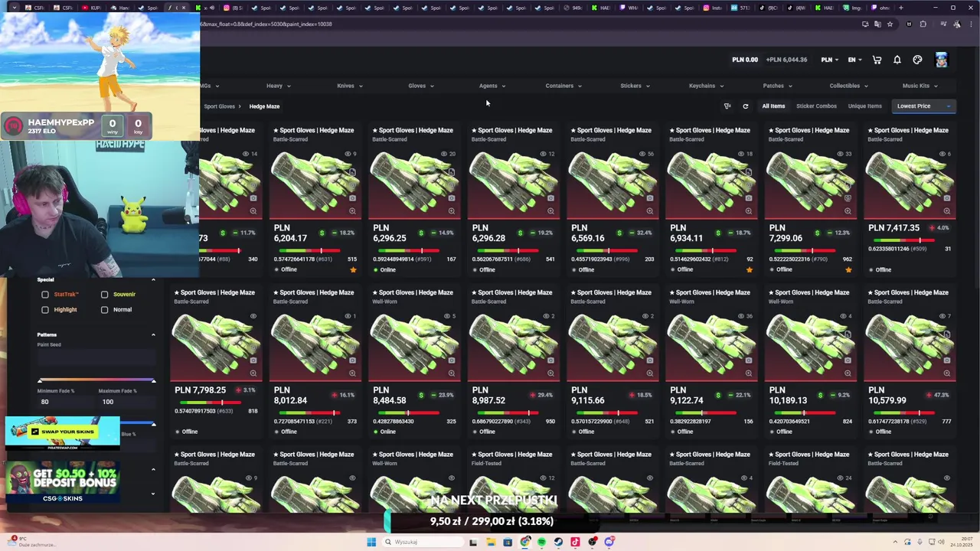Zoom the PLN 7,417.35 glove image
The width and height of the screenshot is (980, 551).
click(947, 211)
